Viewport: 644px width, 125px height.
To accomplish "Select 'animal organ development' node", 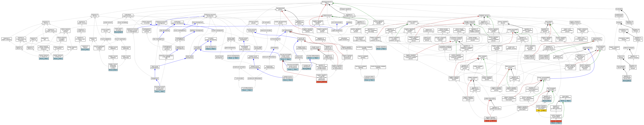I will pyautogui.click(x=231, y=39).
